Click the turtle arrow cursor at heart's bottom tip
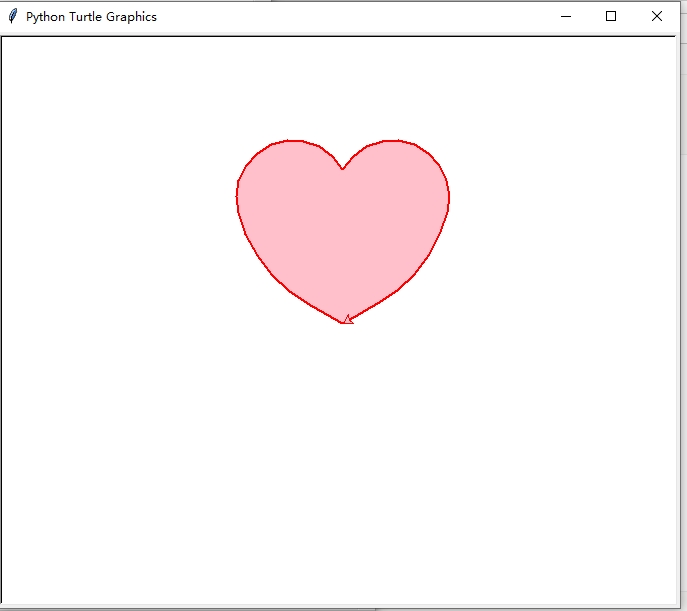Screen dimensions: 687x611 [x=347, y=320]
